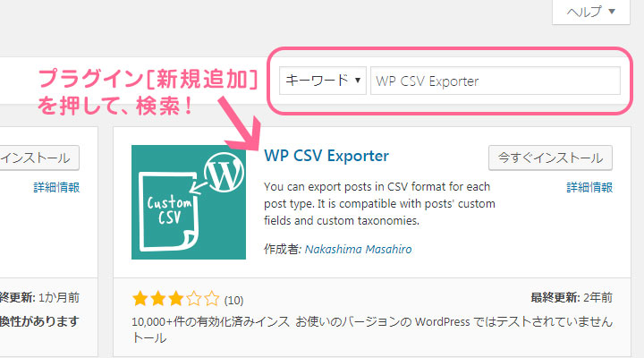Click the fourth empty rating star
Viewport: 644px width, 358px height.
tap(193, 299)
